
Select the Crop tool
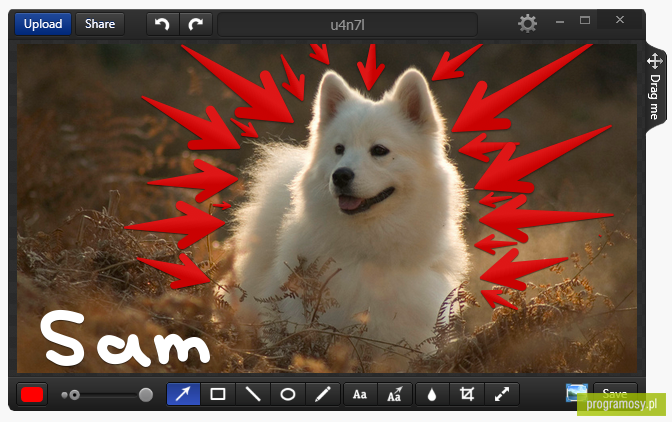click(467, 394)
